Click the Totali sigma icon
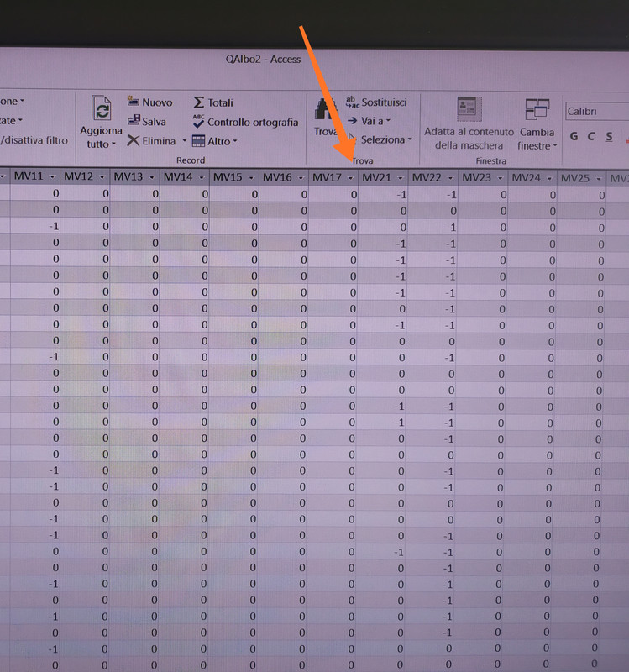629x672 pixels. [198, 102]
